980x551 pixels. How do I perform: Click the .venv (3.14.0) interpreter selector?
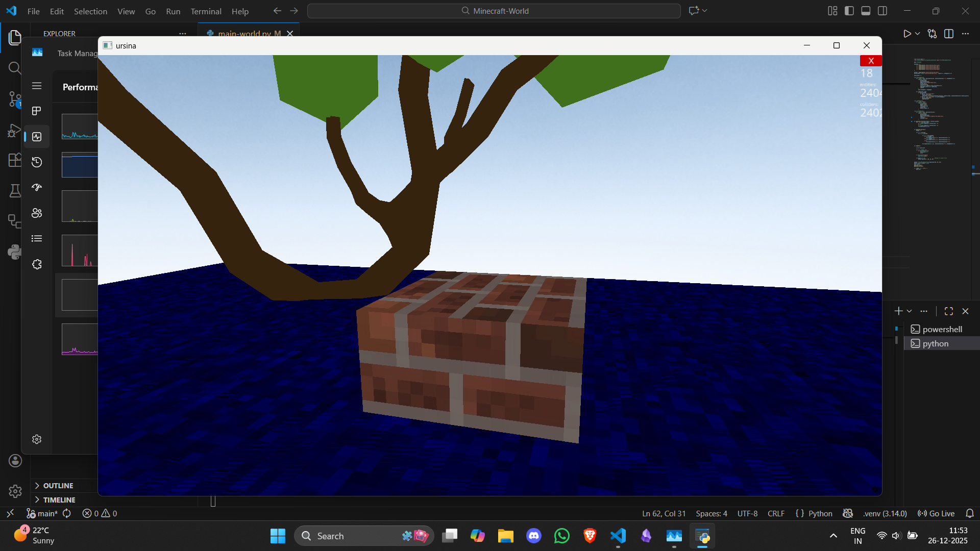pos(885,513)
